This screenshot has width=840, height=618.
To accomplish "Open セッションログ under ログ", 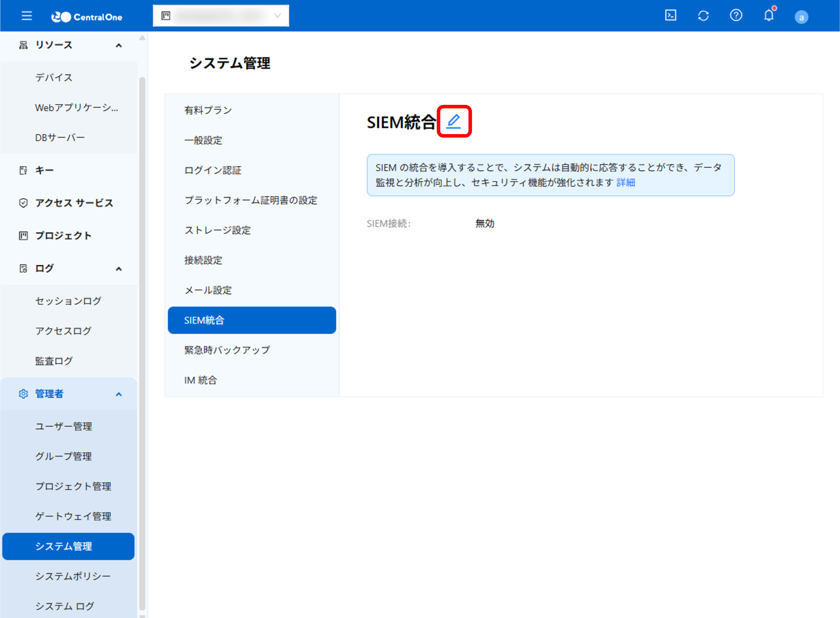I will [x=68, y=301].
